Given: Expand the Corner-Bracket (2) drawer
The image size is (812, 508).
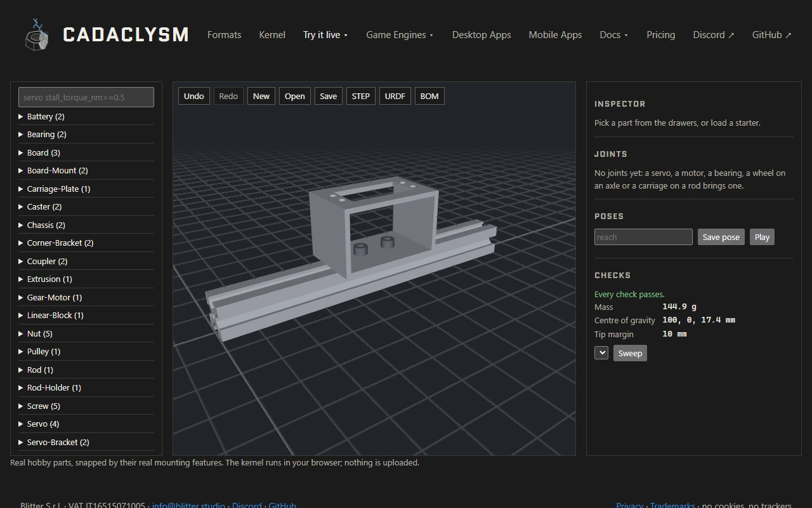Looking at the screenshot, I should click(x=86, y=243).
